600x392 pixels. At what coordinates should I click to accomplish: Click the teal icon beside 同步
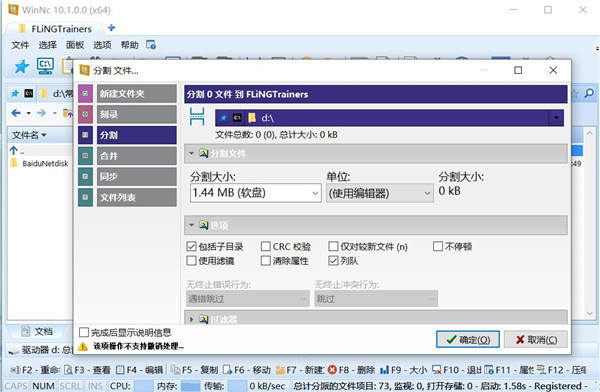tap(85, 176)
